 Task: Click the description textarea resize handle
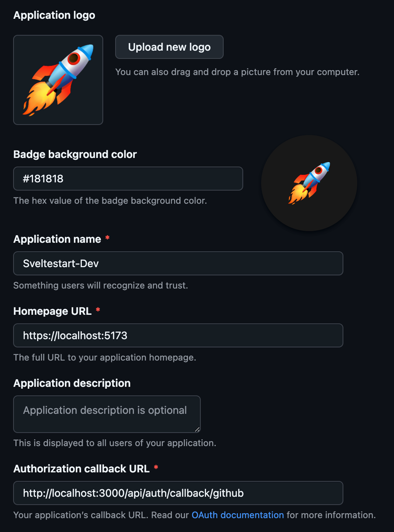pyautogui.click(x=197, y=429)
